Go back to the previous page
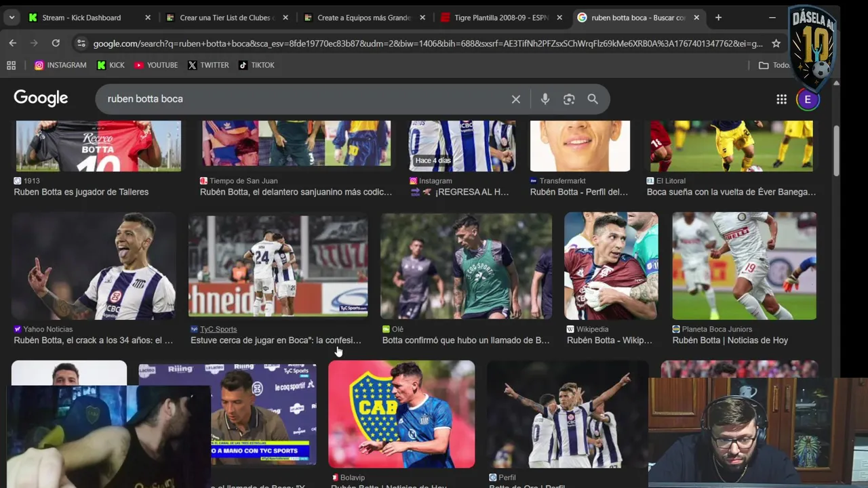 13,43
